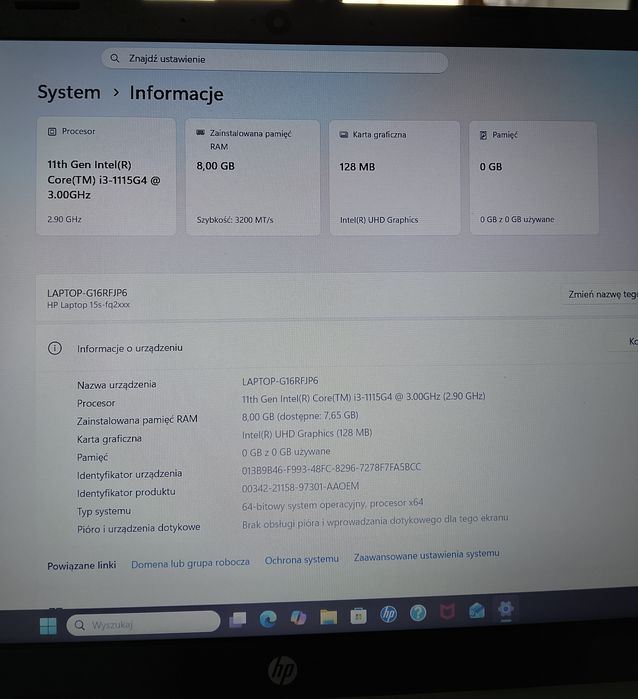Click the Informacje page title

(x=177, y=93)
